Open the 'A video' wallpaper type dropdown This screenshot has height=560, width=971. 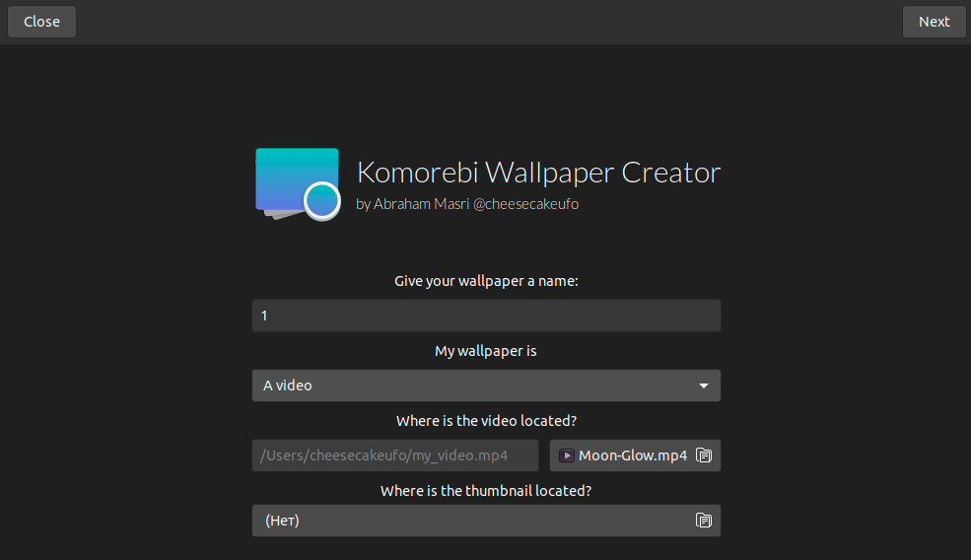[x=486, y=385]
